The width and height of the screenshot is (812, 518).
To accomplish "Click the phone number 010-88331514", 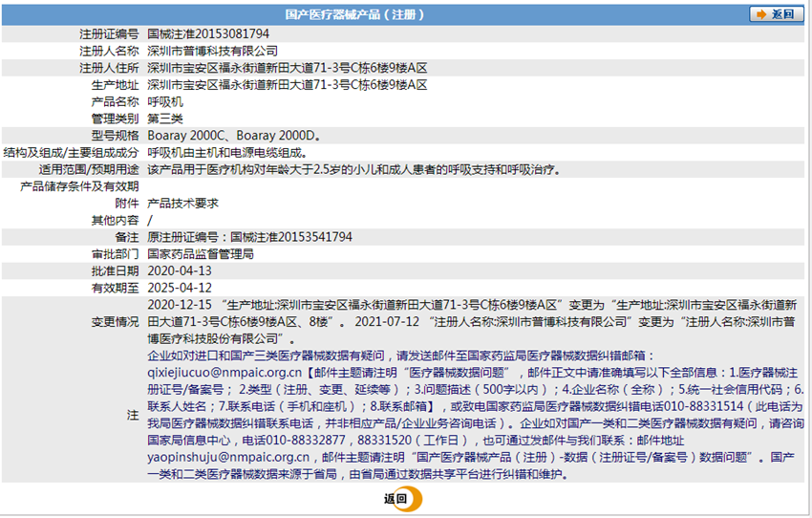I will (704, 406).
